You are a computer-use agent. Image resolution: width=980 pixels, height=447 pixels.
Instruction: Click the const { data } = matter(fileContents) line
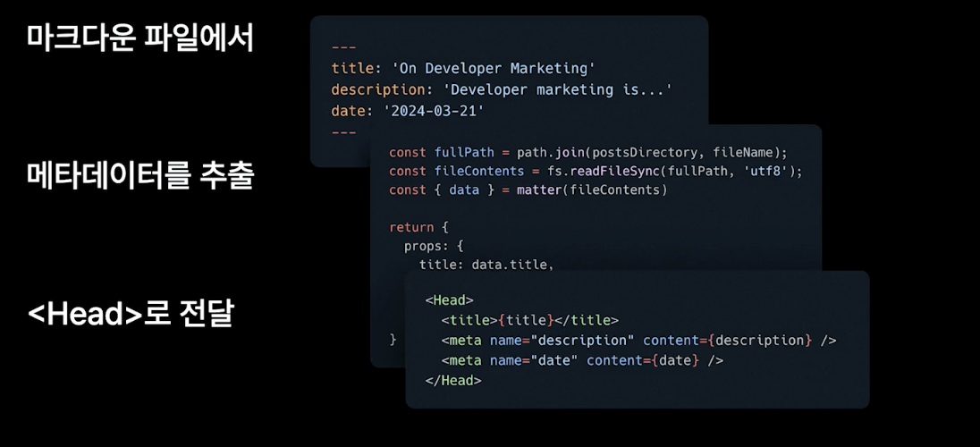point(528,190)
